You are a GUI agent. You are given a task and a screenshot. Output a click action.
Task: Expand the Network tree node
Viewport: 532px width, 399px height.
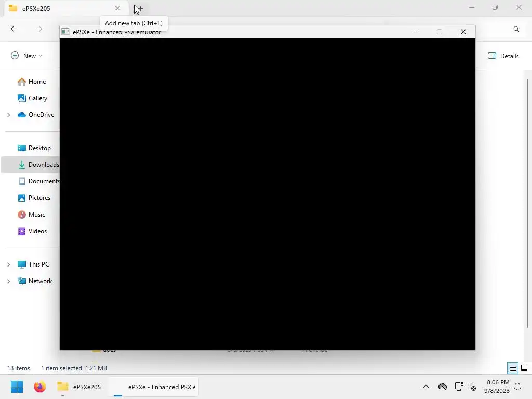8,281
